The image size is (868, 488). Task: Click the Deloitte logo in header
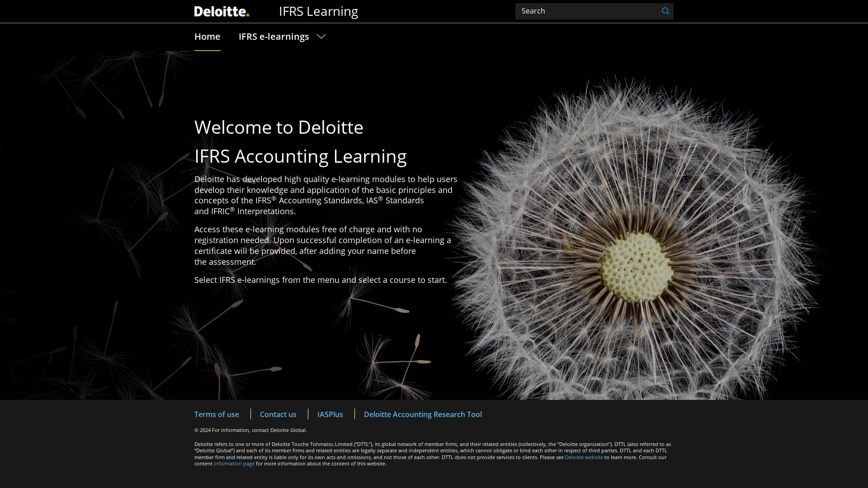point(222,11)
